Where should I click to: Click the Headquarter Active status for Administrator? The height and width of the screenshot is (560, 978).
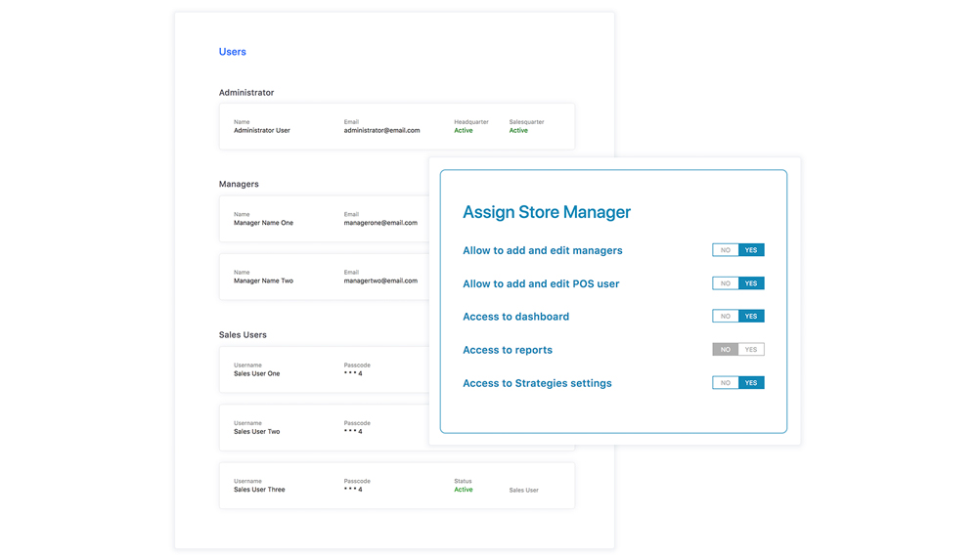tap(463, 130)
